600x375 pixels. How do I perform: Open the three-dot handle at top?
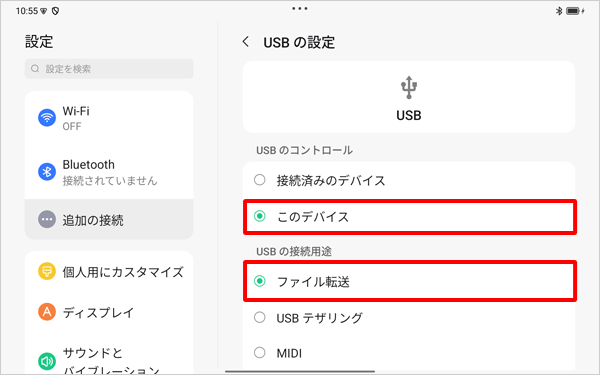[x=300, y=8]
